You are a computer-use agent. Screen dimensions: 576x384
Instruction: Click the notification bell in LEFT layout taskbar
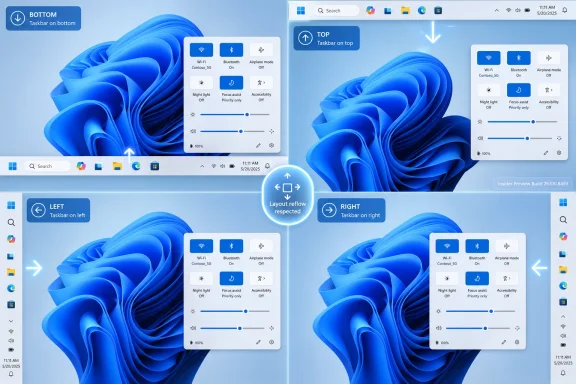coord(11,374)
